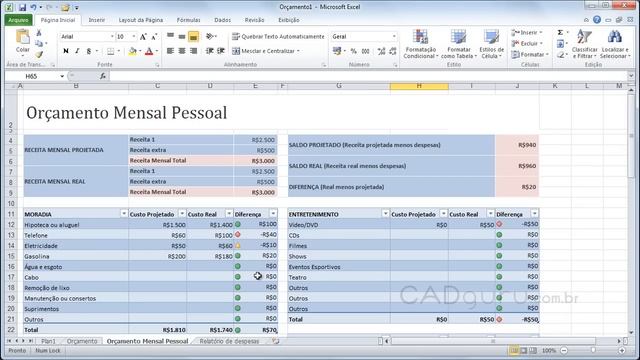Image resolution: width=640 pixels, height=360 pixels.
Task: Switch to the Revisão tab
Action: point(254,20)
